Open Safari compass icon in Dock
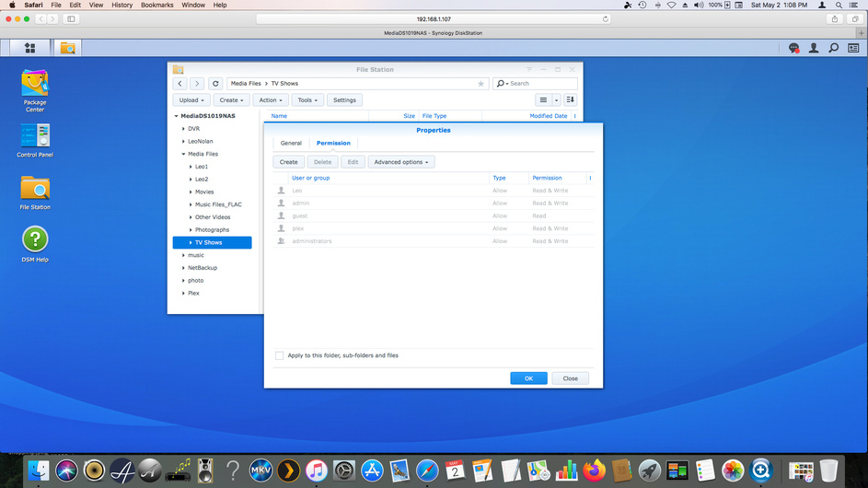 427,471
